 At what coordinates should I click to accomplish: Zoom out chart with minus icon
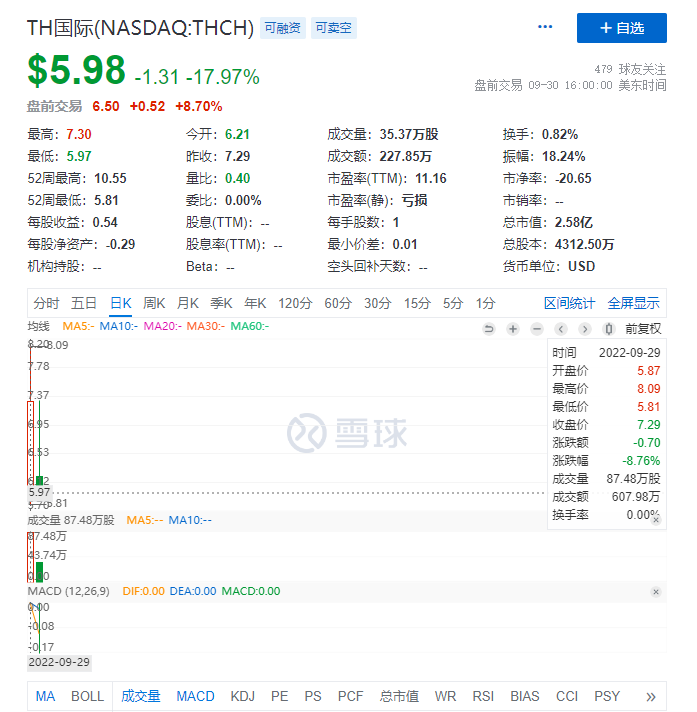tap(537, 329)
